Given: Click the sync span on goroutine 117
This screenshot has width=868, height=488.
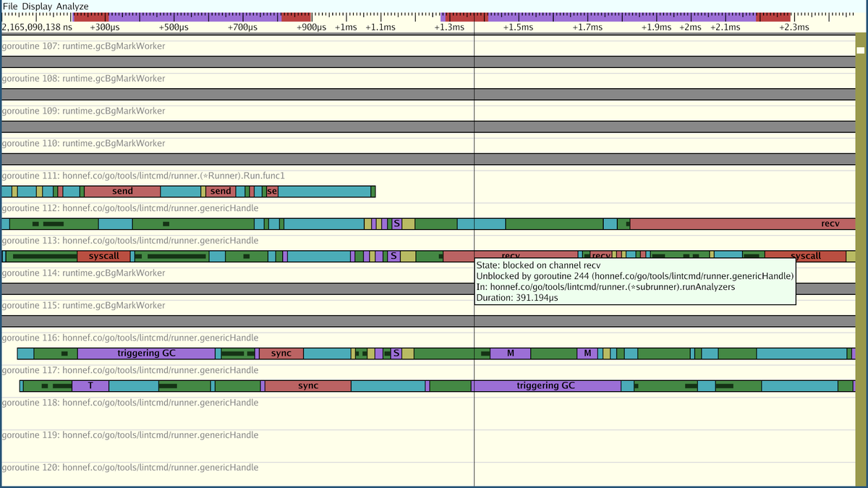Looking at the screenshot, I should (307, 385).
